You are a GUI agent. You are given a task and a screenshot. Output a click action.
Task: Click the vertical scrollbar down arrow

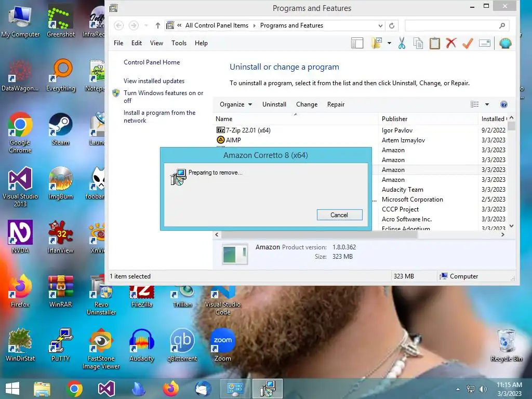point(511,226)
